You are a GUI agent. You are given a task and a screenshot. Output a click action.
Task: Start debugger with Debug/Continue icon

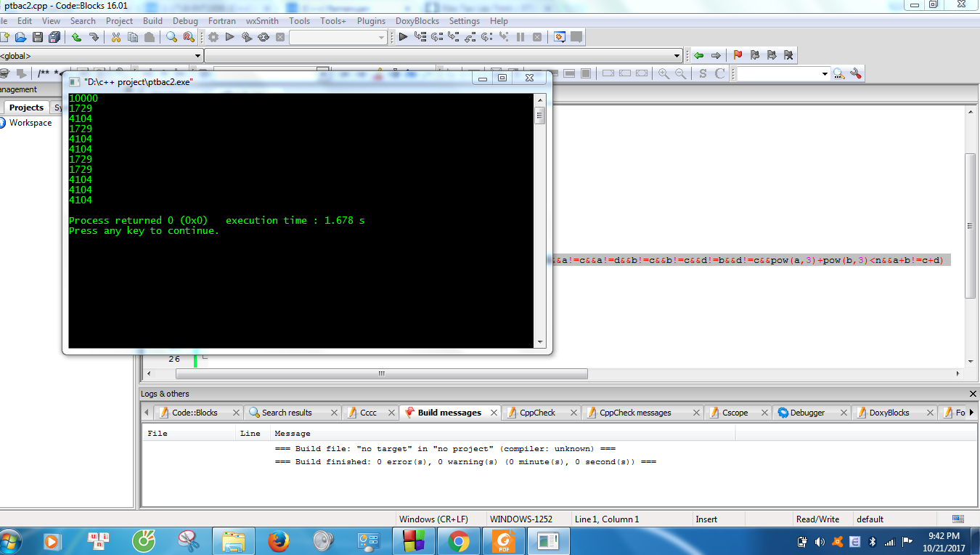403,37
